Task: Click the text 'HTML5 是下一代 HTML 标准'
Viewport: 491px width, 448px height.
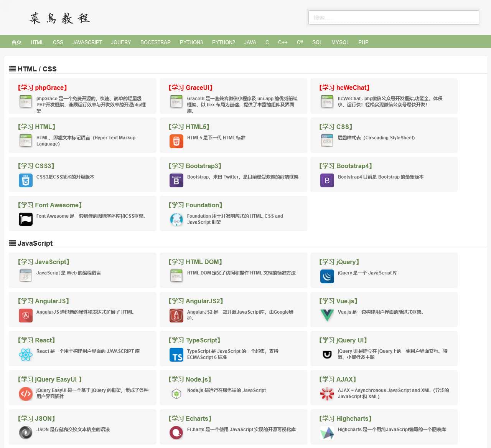Action: (216, 138)
